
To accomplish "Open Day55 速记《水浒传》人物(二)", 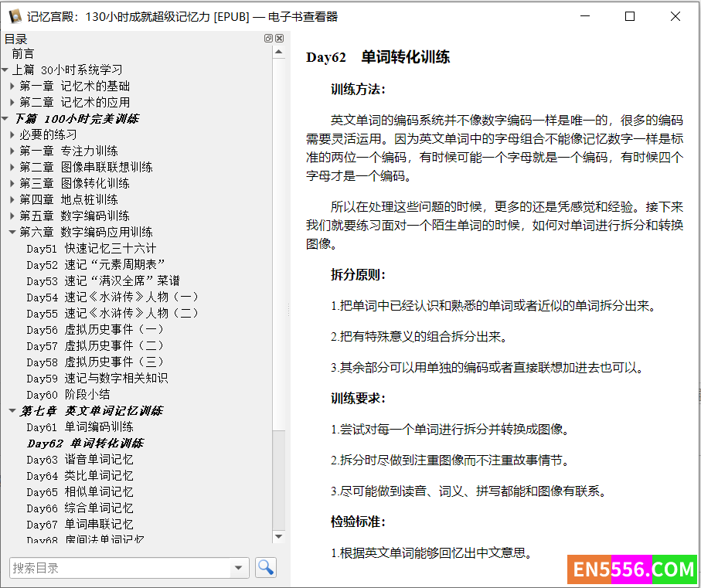I will coord(112,313).
